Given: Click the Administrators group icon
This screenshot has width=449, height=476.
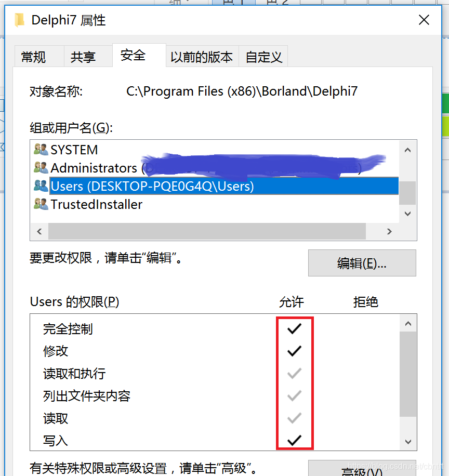Looking at the screenshot, I should pos(41,168).
